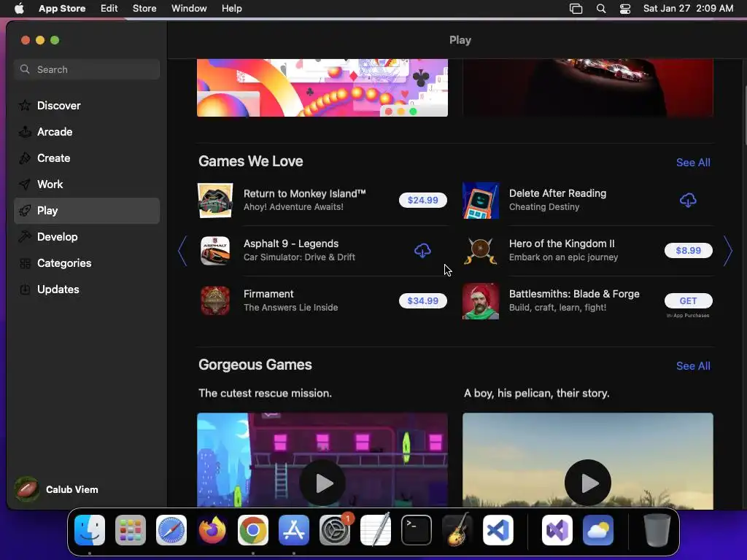This screenshot has height=560, width=747.
Task: Open the Window menu
Action: [189, 9]
